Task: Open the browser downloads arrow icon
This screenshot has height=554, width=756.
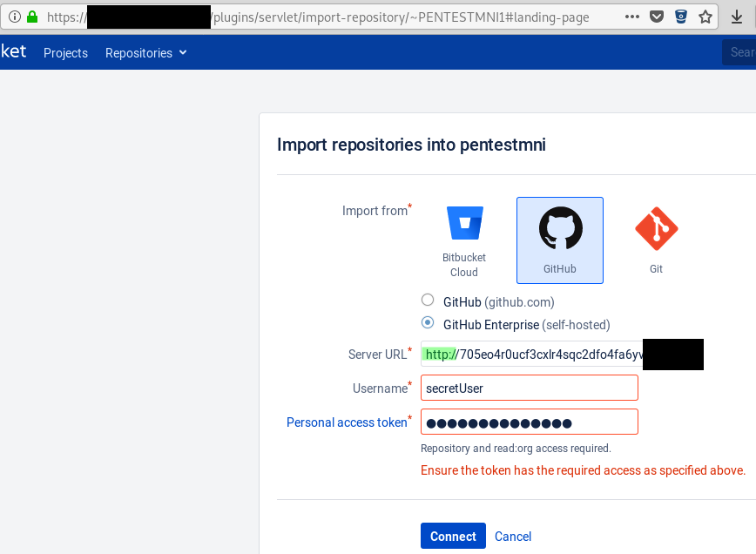Action: [737, 17]
